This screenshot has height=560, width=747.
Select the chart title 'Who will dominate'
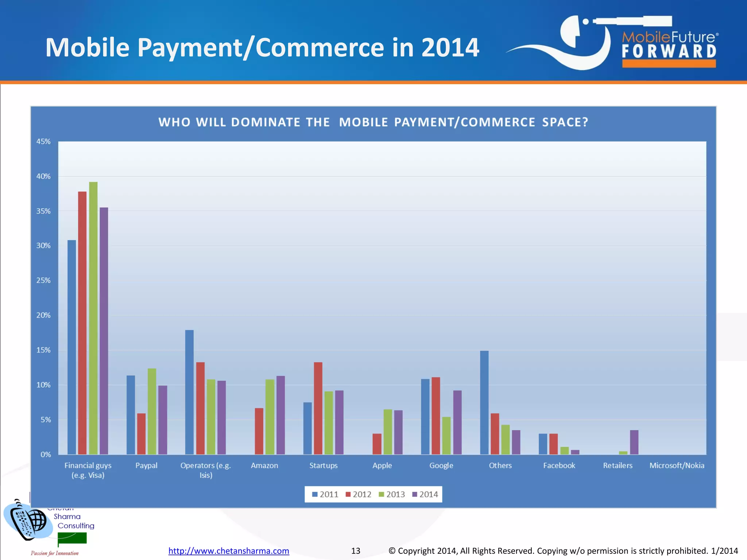pos(373,122)
